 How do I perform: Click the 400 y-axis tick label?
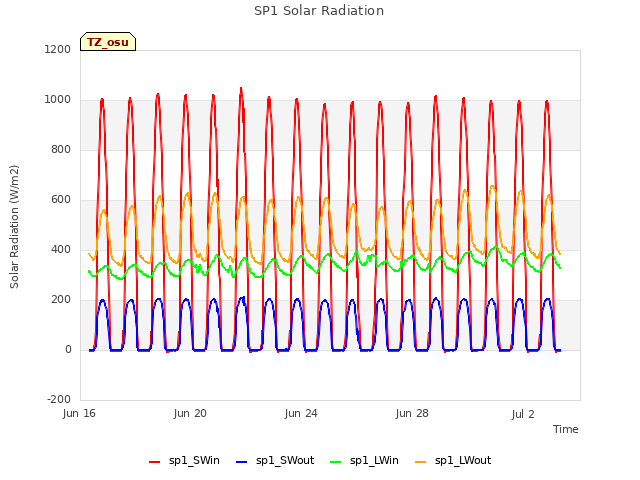tap(61, 249)
